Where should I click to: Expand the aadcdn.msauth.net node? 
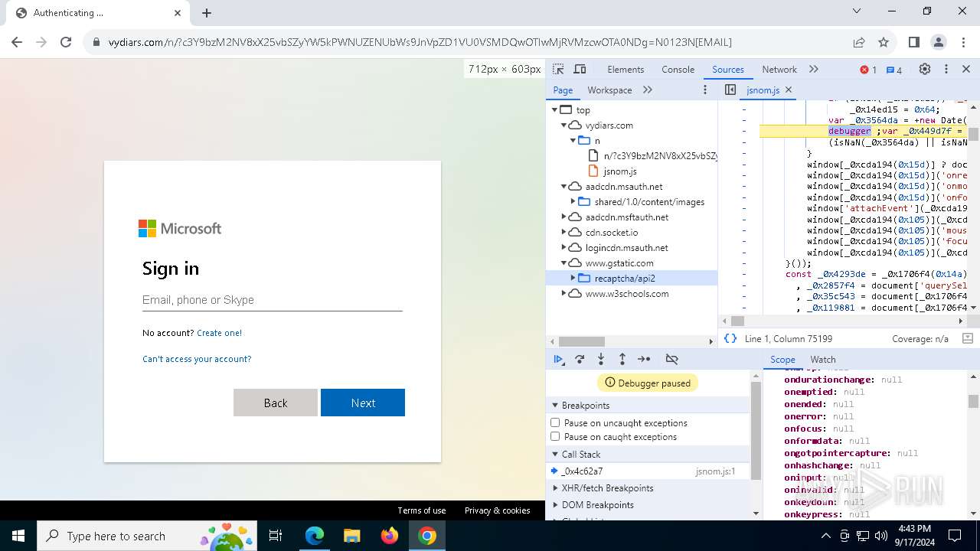(x=563, y=187)
